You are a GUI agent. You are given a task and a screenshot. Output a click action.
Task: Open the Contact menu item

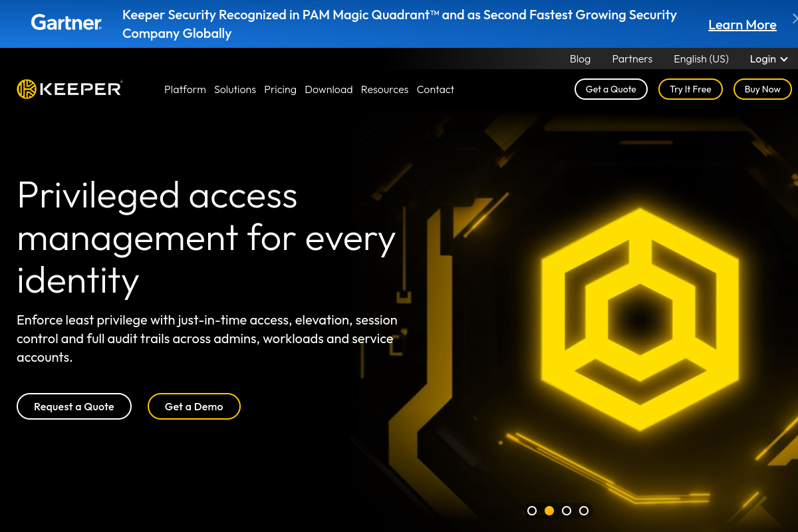click(x=436, y=89)
